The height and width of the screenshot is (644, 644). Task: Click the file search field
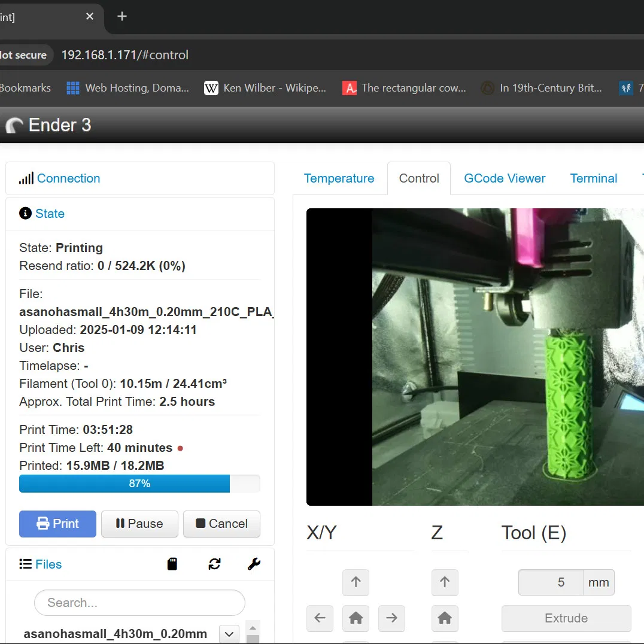[x=139, y=603]
